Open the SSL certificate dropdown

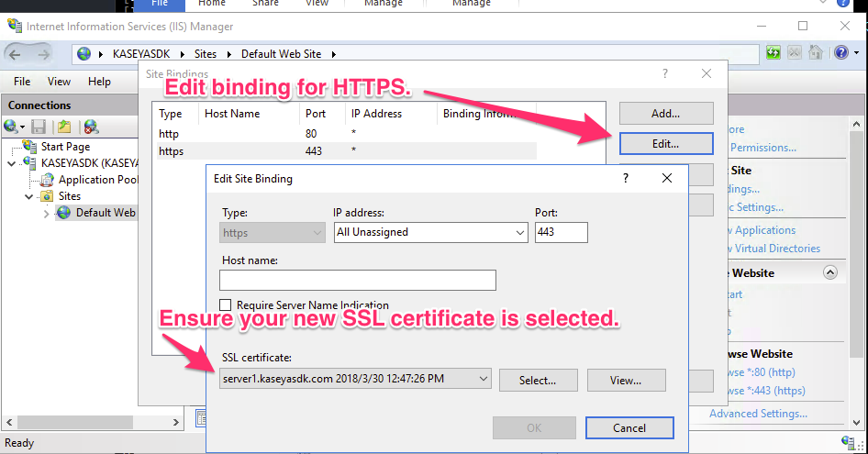(x=483, y=379)
